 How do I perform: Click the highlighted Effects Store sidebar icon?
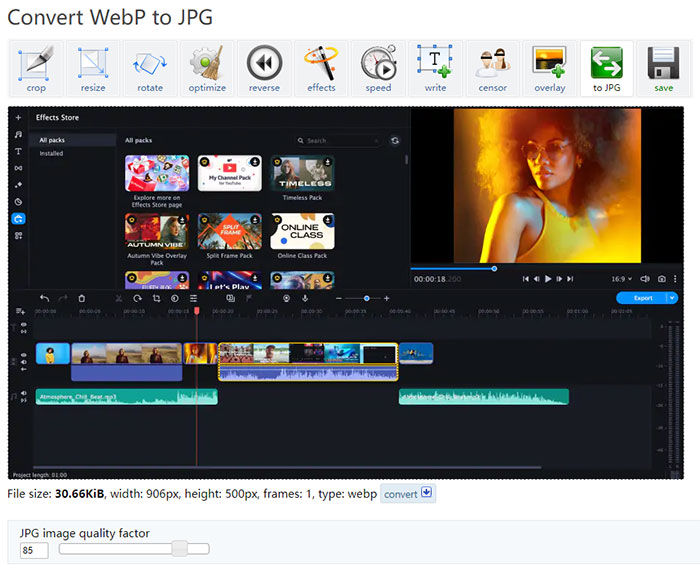[x=18, y=219]
